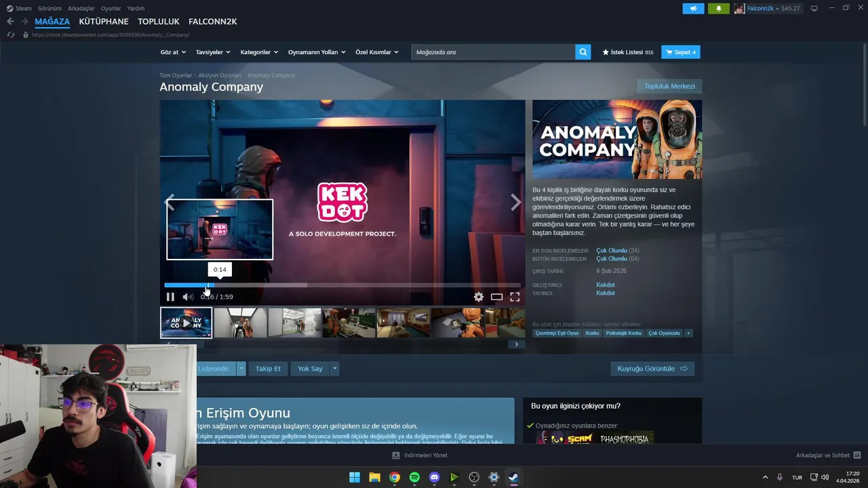
Task: Open the Arkadaşlar menu
Action: (x=81, y=8)
